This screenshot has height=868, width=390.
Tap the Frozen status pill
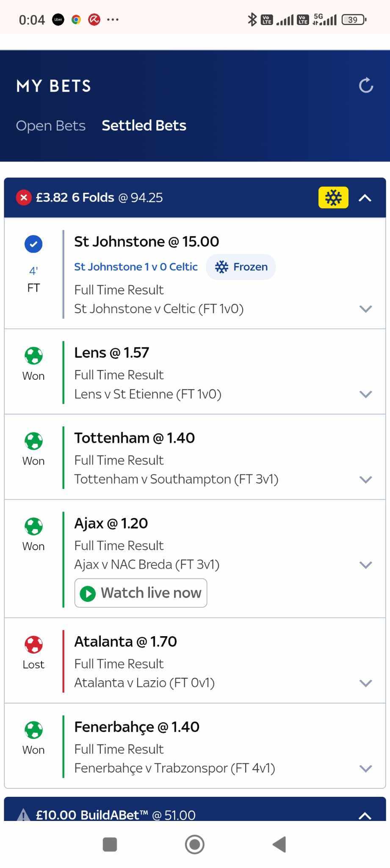coord(241,267)
